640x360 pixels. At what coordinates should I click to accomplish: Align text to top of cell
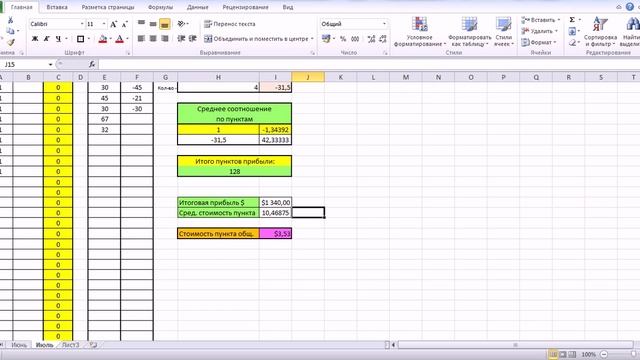click(x=141, y=24)
